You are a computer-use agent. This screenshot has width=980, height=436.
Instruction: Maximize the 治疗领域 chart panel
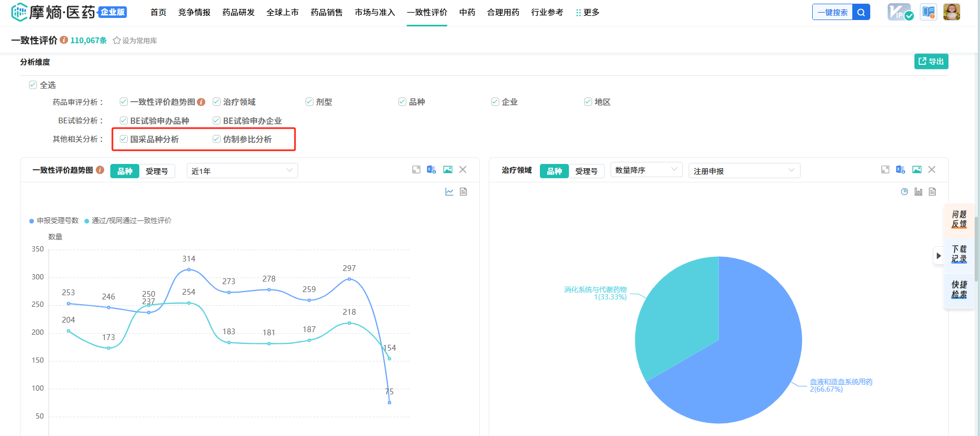tap(886, 170)
